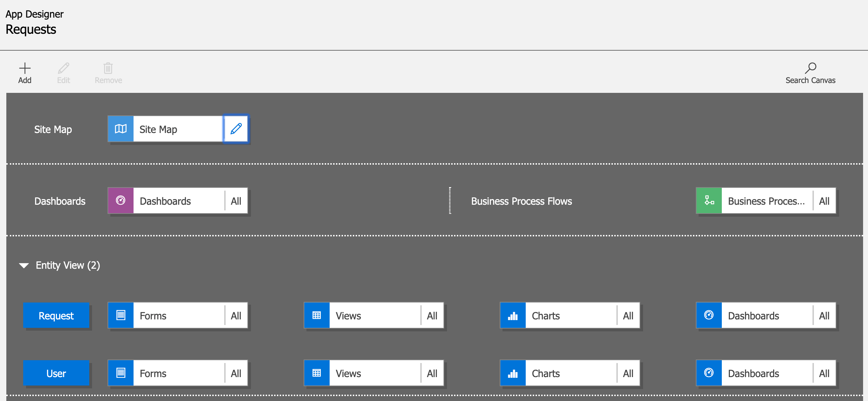Click the Charts bar icon in Request row
The height and width of the screenshot is (401, 868).
point(513,315)
